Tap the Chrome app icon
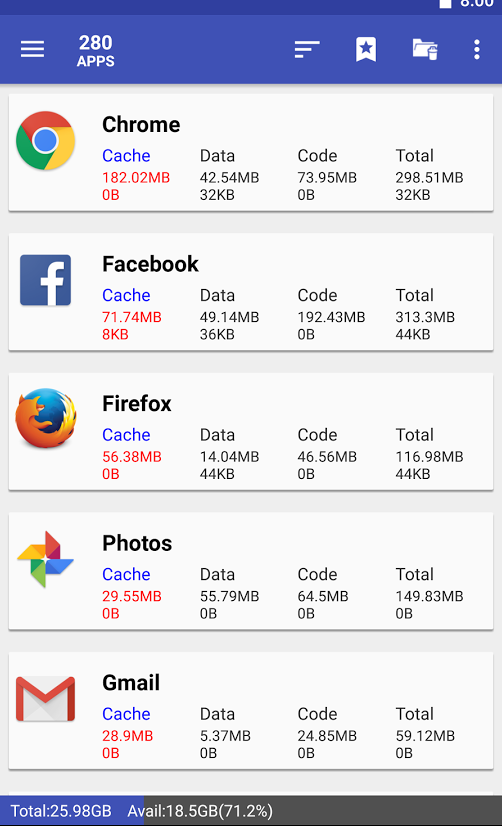 (x=45, y=141)
